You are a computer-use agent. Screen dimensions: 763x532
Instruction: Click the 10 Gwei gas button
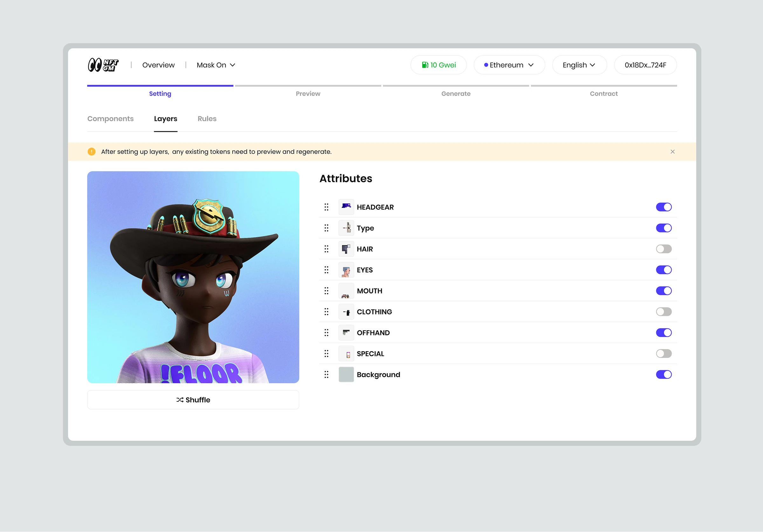[438, 65]
